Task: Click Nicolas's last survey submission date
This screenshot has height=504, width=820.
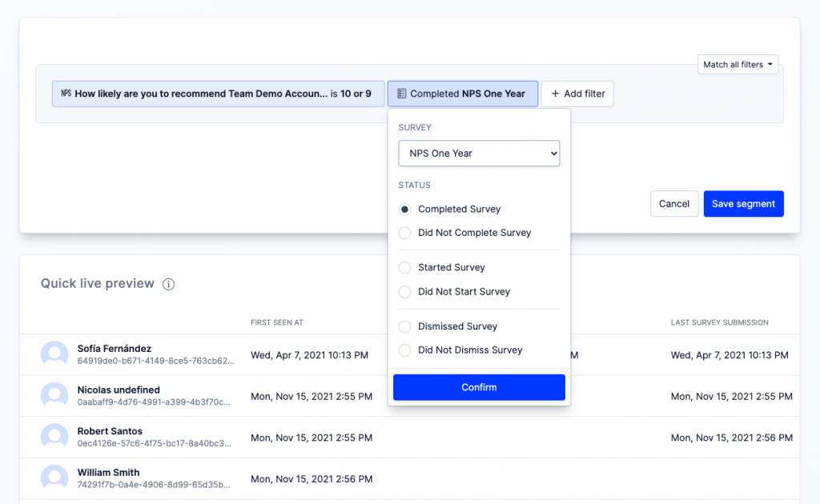Action: pyautogui.click(x=732, y=397)
